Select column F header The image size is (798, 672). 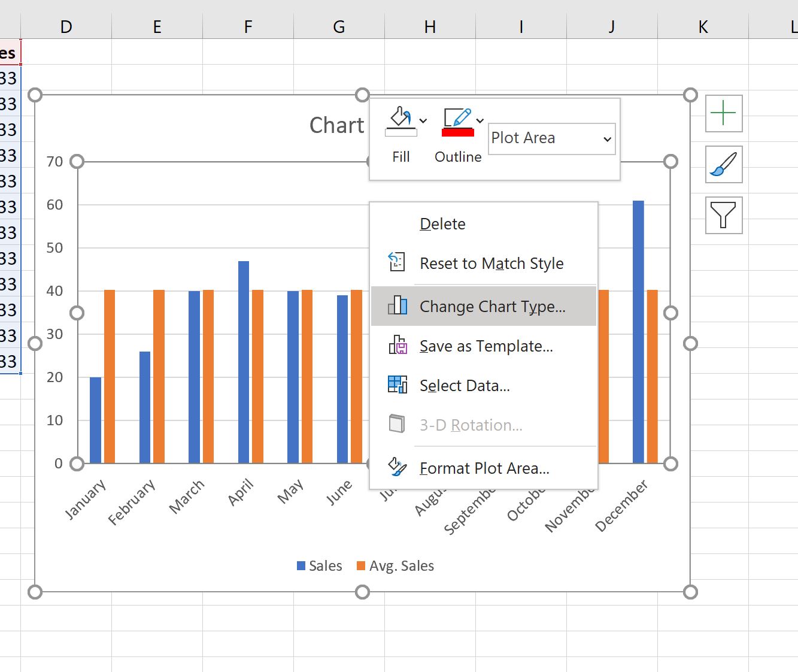pyautogui.click(x=248, y=27)
